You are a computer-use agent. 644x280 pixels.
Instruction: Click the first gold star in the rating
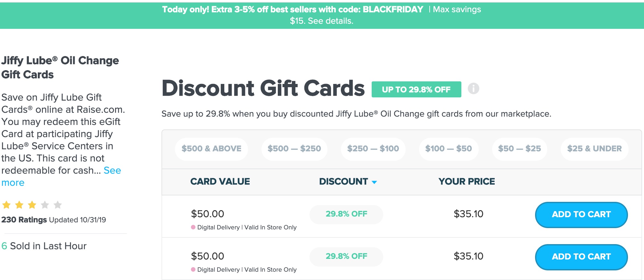pyautogui.click(x=6, y=204)
